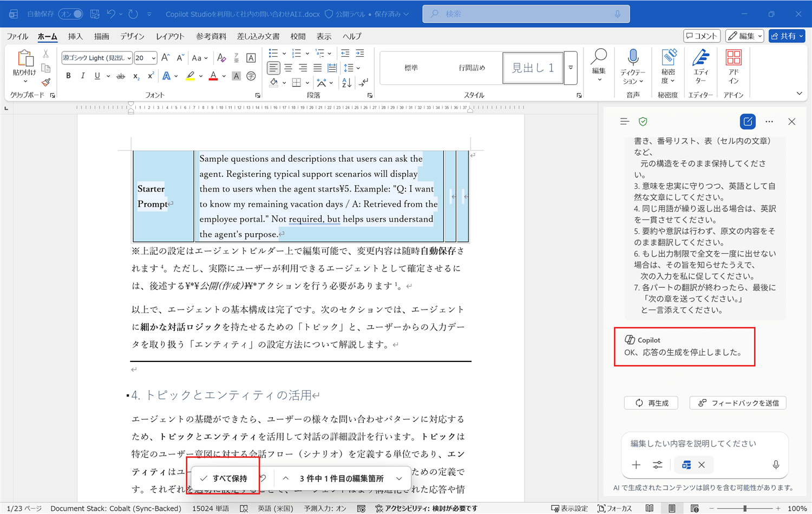Decrease indent of the paragraph
This screenshot has height=514, width=812.
345,53
